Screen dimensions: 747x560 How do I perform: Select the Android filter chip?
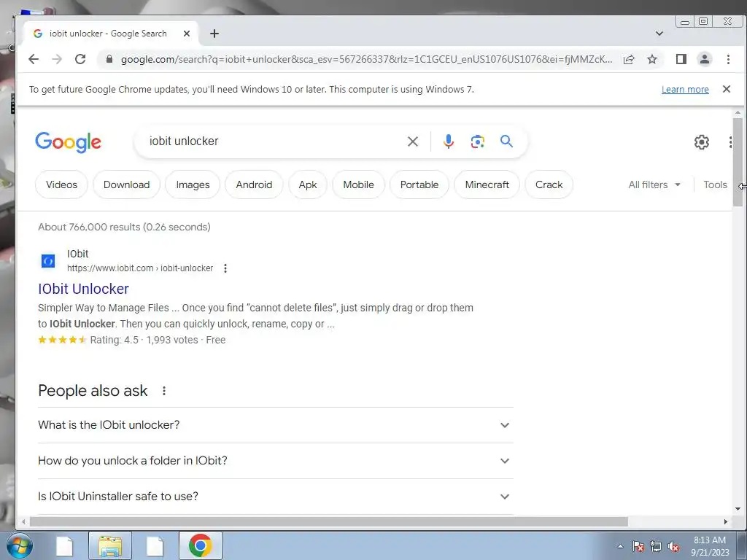click(254, 184)
